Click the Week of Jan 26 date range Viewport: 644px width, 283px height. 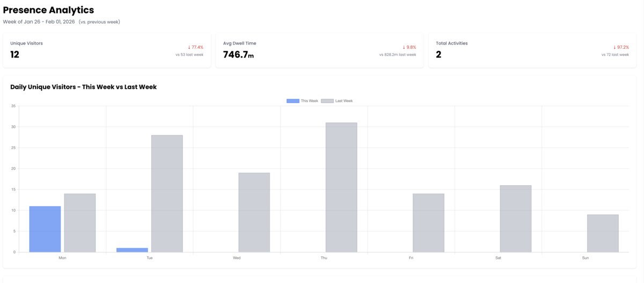pyautogui.click(x=39, y=22)
